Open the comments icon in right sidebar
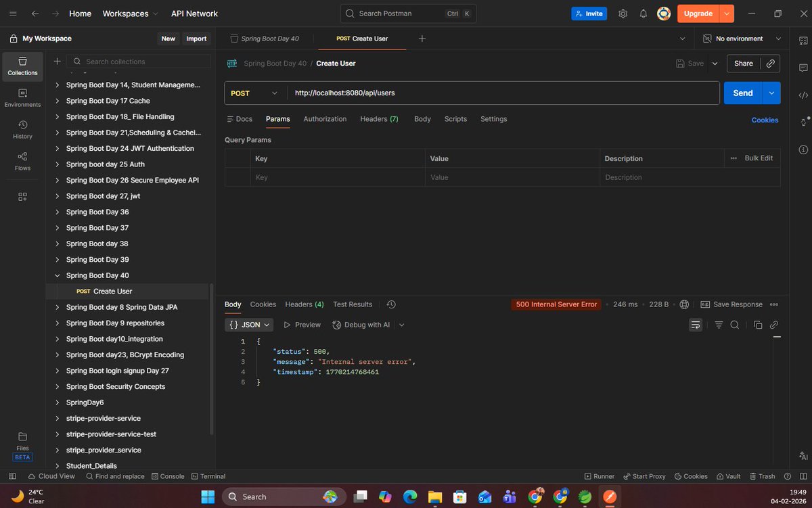The height and width of the screenshot is (508, 812). pos(803,68)
